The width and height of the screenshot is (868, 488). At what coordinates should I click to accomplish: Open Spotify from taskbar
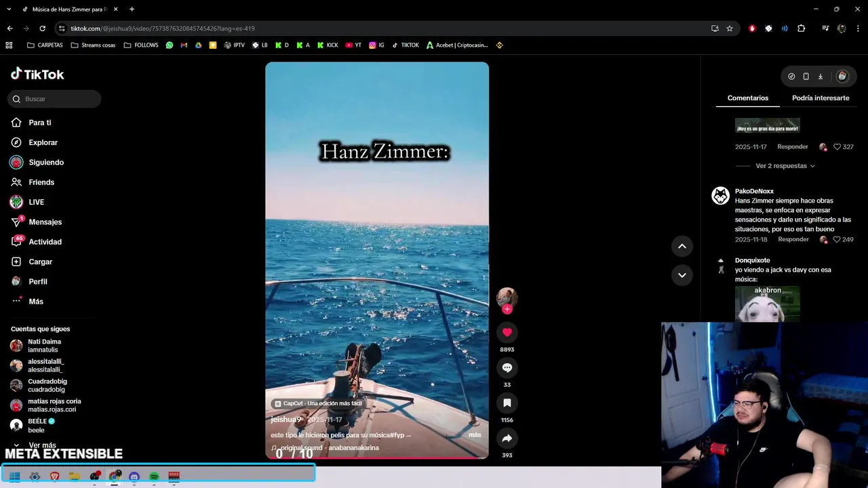154,476
